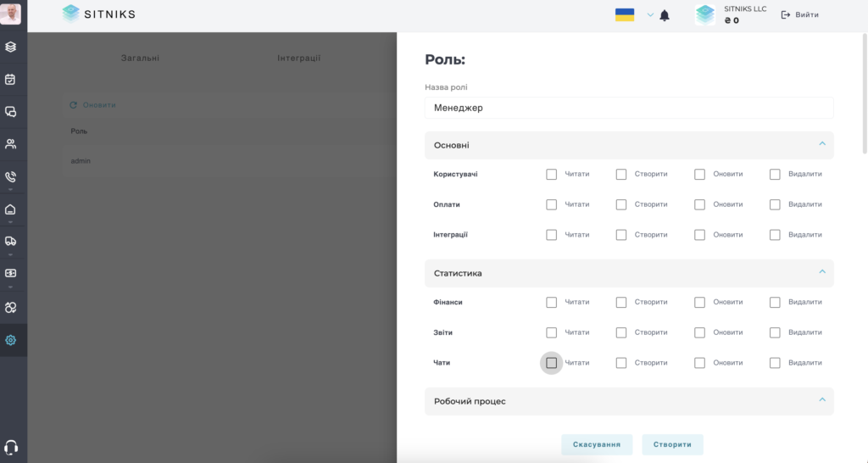Screen dimensions: 868x463
Task: Tick the Оновити checkbox for Чати
Action: coord(699,363)
